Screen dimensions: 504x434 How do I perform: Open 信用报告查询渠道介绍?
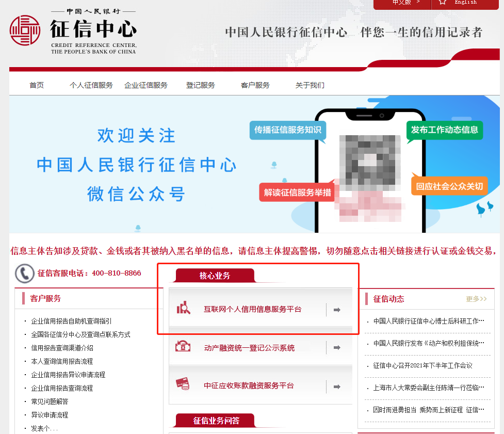[x=62, y=348]
